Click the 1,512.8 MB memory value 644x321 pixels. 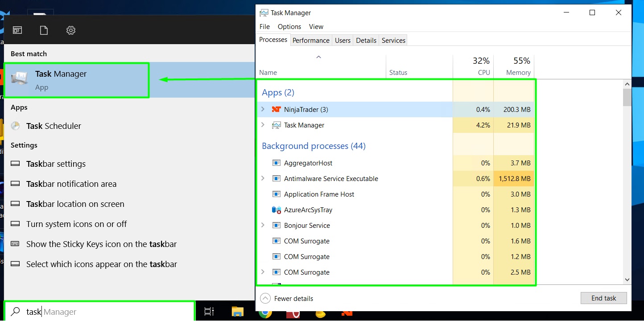click(514, 178)
